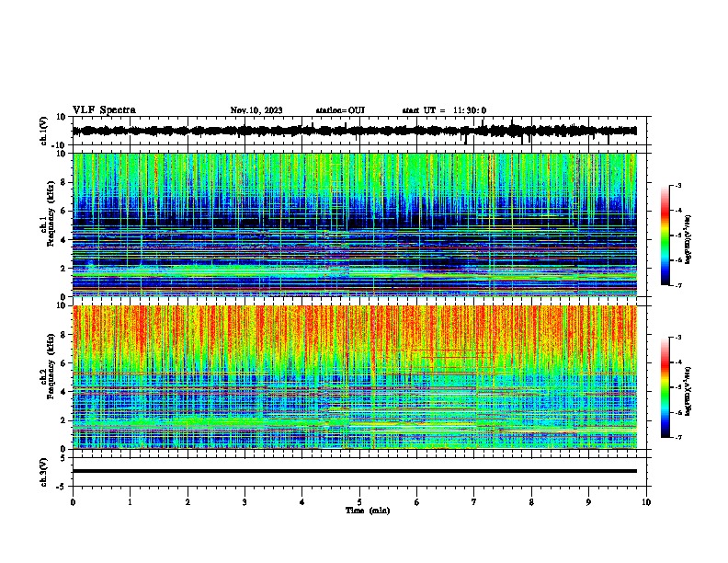This screenshot has width=728, height=563.
Task: Click the ch.1 voltage waveform trace
Action: [354, 131]
